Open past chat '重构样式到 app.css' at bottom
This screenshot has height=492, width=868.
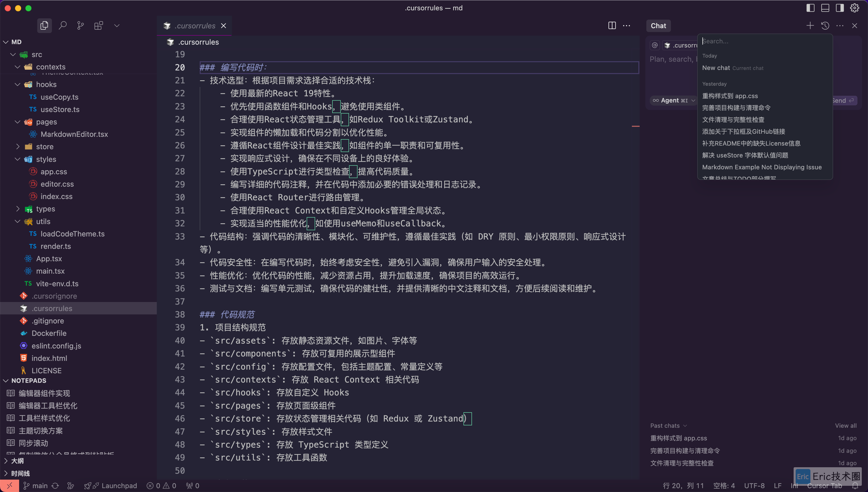[x=753, y=438]
